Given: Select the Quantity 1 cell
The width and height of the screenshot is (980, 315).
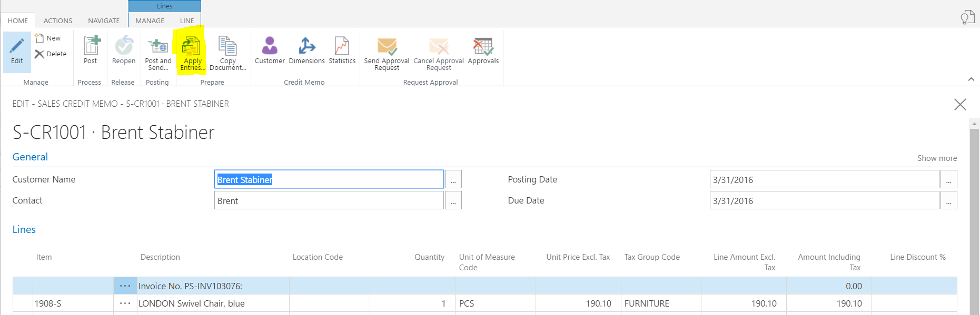Looking at the screenshot, I should [413, 303].
